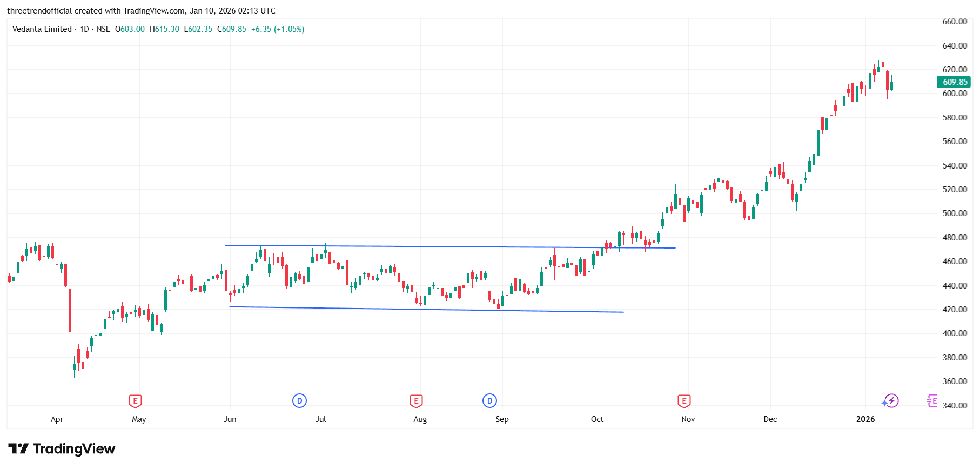980x469 pixels.
Task: Click the 340.00 price scale label
Action: pos(955,406)
